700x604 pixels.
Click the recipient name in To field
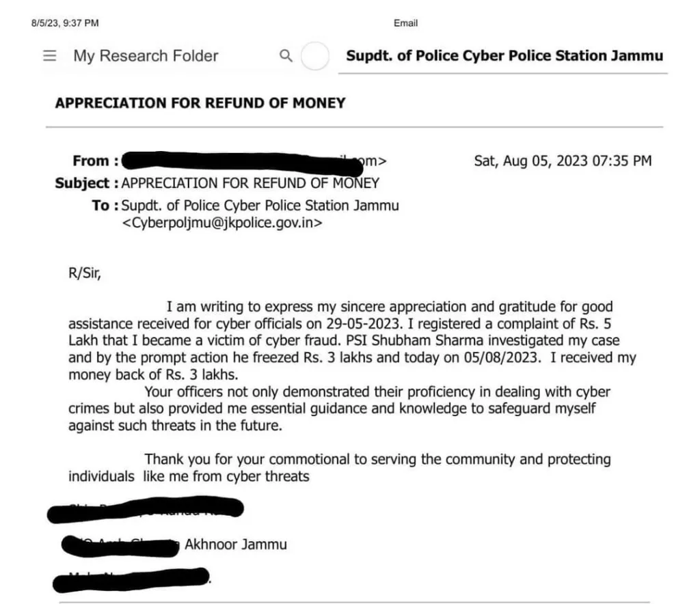[260, 206]
